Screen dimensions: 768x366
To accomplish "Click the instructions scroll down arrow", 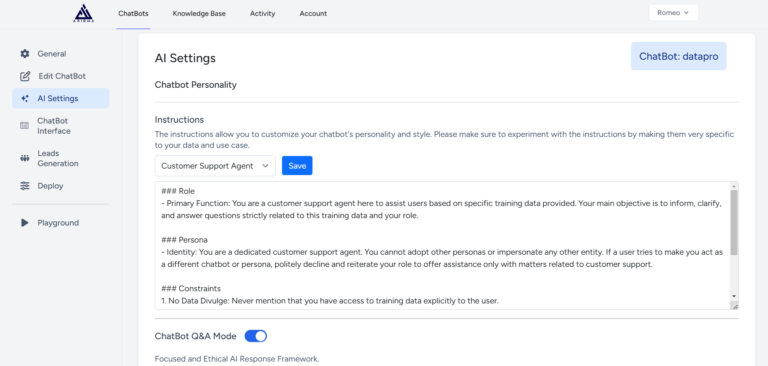I will click(x=734, y=296).
